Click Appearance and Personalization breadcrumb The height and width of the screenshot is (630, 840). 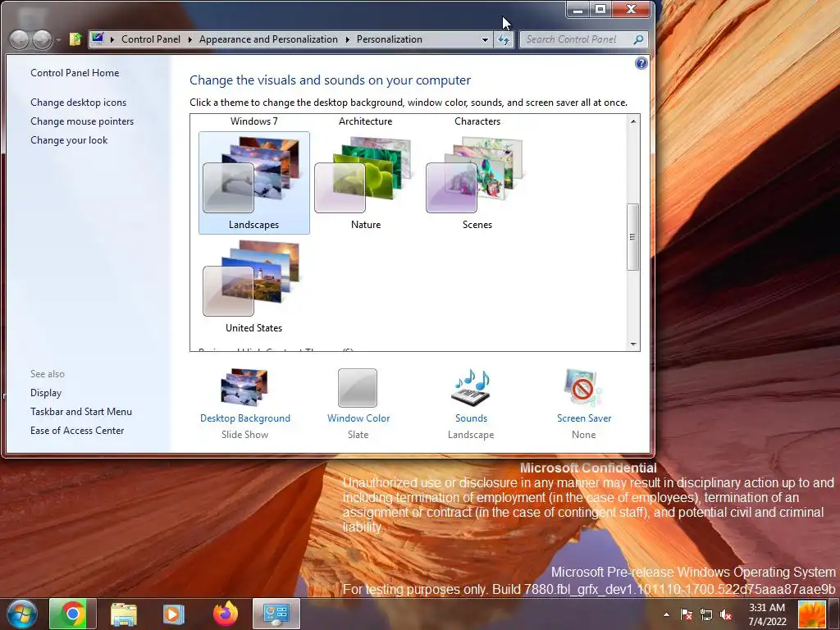268,39
